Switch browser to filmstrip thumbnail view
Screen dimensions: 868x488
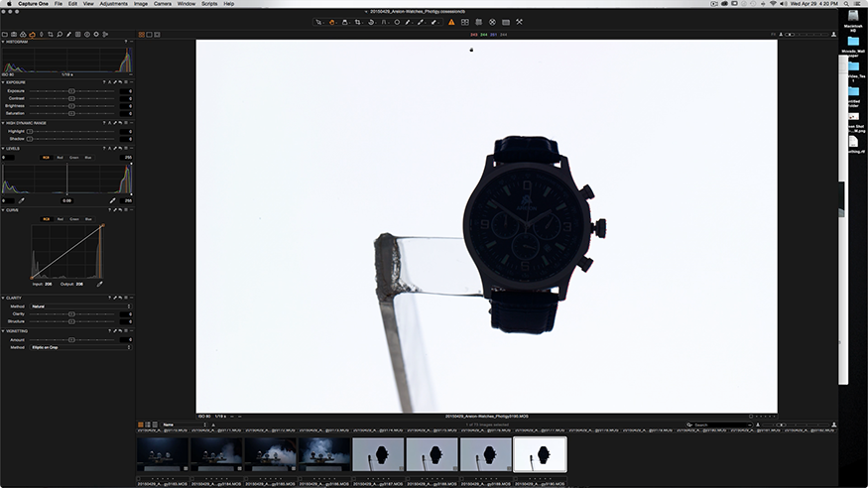pyautogui.click(x=141, y=425)
